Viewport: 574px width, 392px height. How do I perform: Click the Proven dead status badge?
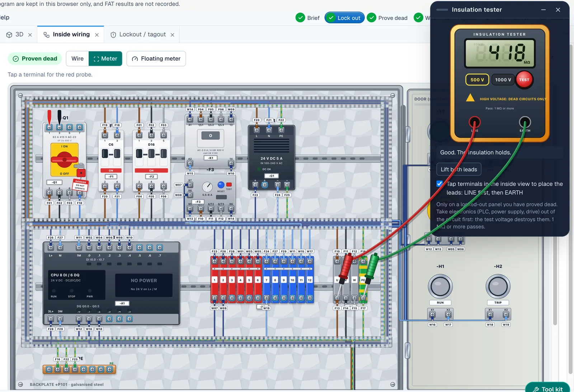click(35, 58)
